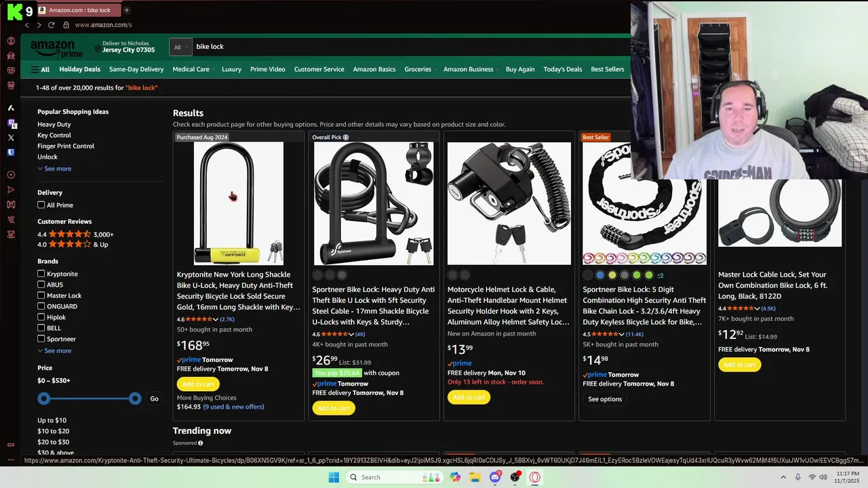Click the Opera GX taskbar icon
Image resolution: width=868 pixels, height=488 pixels.
click(x=535, y=477)
